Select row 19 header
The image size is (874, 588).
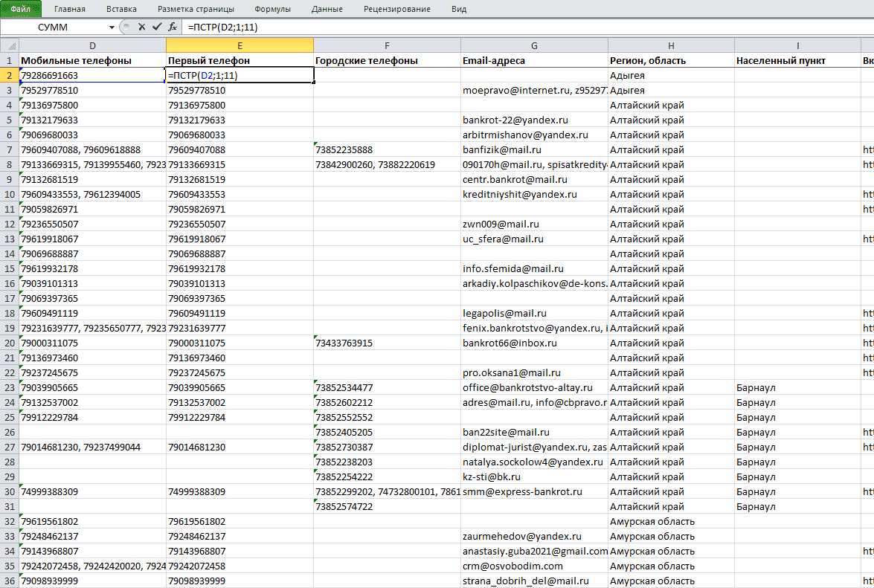[x=10, y=328]
